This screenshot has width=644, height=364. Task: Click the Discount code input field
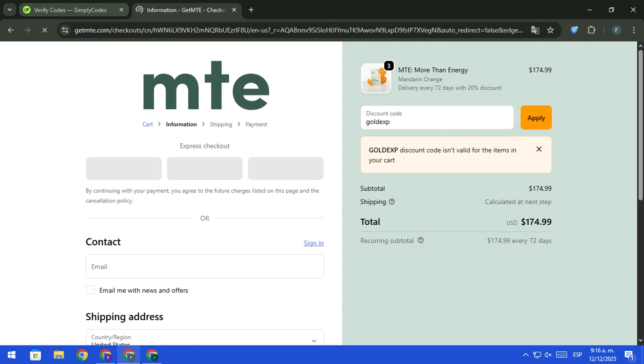pyautogui.click(x=437, y=118)
